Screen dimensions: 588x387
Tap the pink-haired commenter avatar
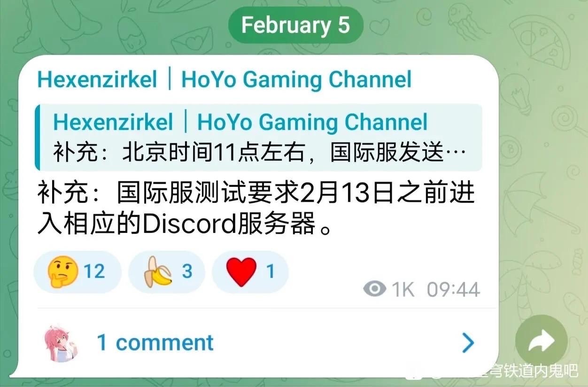[x=62, y=343]
